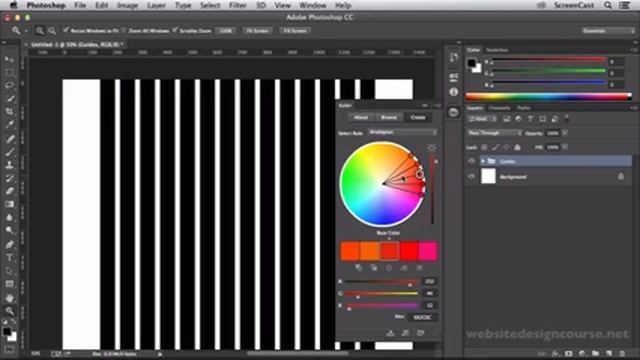Filter layers by pixel layers icon
Viewport: 640px width, 360px height.
click(x=506, y=119)
